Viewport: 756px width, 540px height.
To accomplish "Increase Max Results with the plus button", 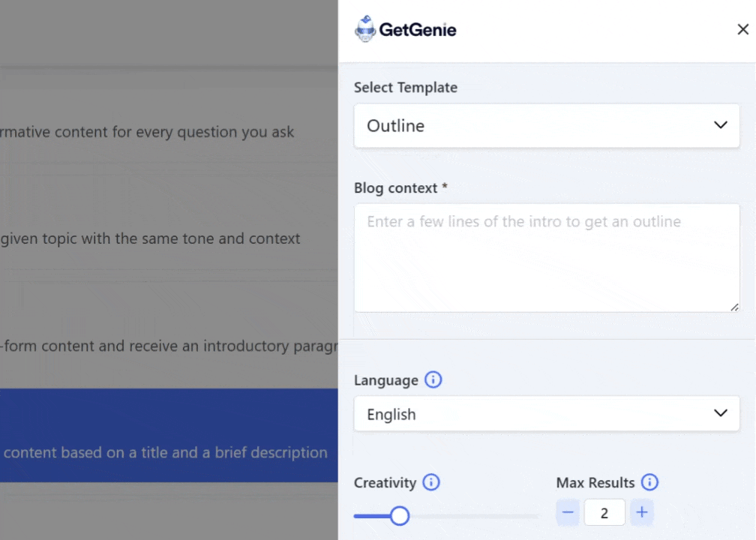I will point(642,513).
